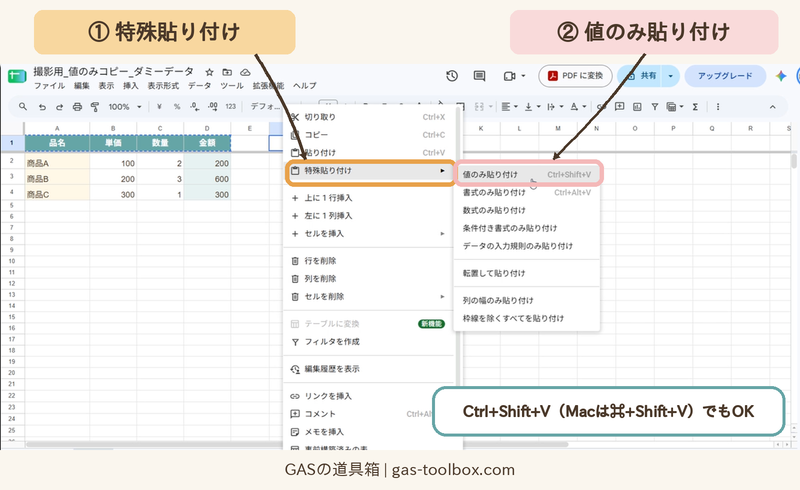Viewport: 800px width, 490px height.
Task: Check the cloud save status icon
Action: tap(245, 72)
